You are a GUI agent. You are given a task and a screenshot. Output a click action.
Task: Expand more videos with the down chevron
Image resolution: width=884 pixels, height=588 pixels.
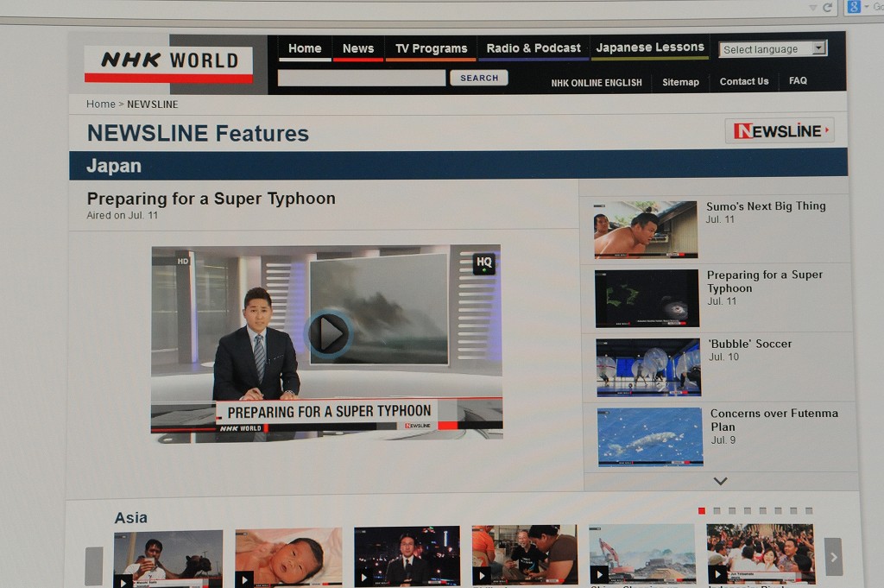720,481
